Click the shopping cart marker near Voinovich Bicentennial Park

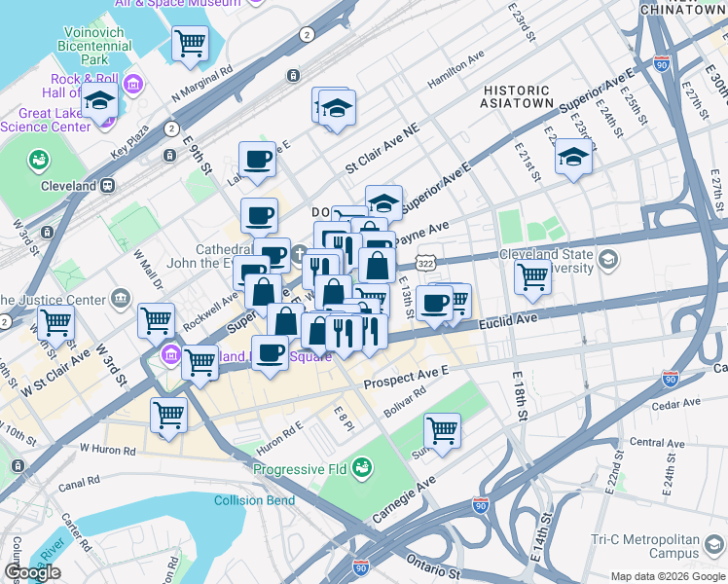pyautogui.click(x=190, y=45)
